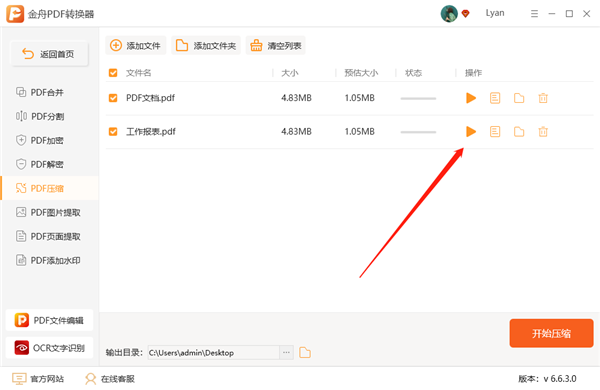The image size is (600, 390).
Task: Open output folder icon for 工作报表.pdf
Action: point(519,132)
